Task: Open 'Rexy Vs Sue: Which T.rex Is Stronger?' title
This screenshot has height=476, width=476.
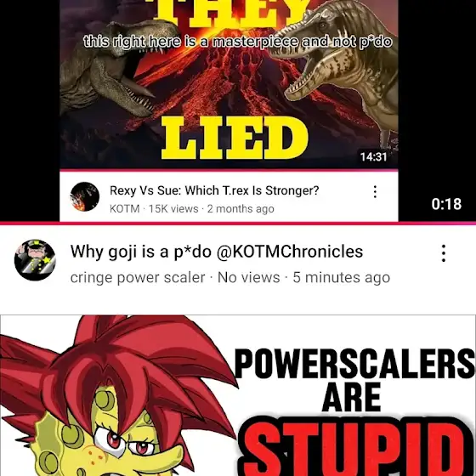Action: 214,190
